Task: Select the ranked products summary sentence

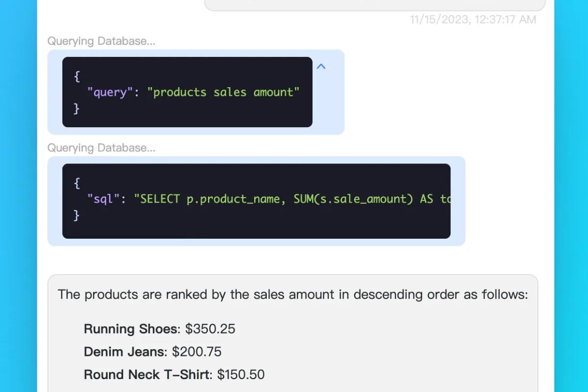Action: point(293,294)
